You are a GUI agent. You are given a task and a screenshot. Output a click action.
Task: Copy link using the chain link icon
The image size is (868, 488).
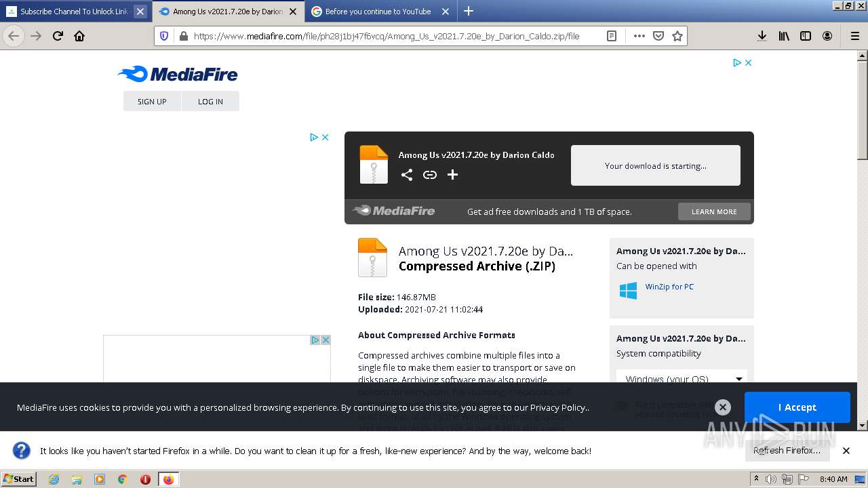click(430, 175)
